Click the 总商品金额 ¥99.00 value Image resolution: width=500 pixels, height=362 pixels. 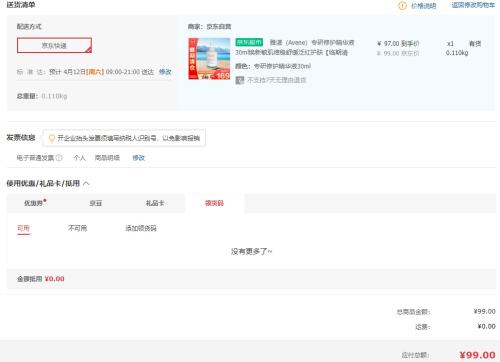[484, 311]
